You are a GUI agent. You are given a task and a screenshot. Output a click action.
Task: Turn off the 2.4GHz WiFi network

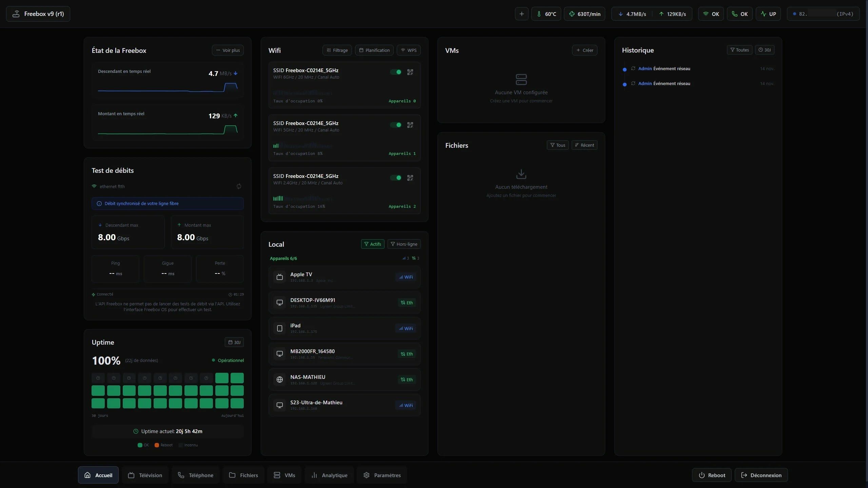pyautogui.click(x=395, y=178)
